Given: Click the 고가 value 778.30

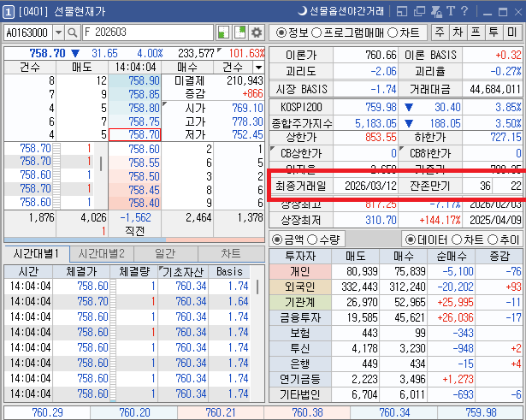Looking at the screenshot, I should pos(247,121).
